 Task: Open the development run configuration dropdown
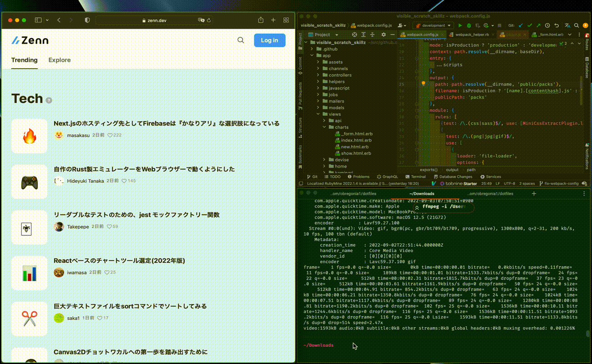coord(433,25)
